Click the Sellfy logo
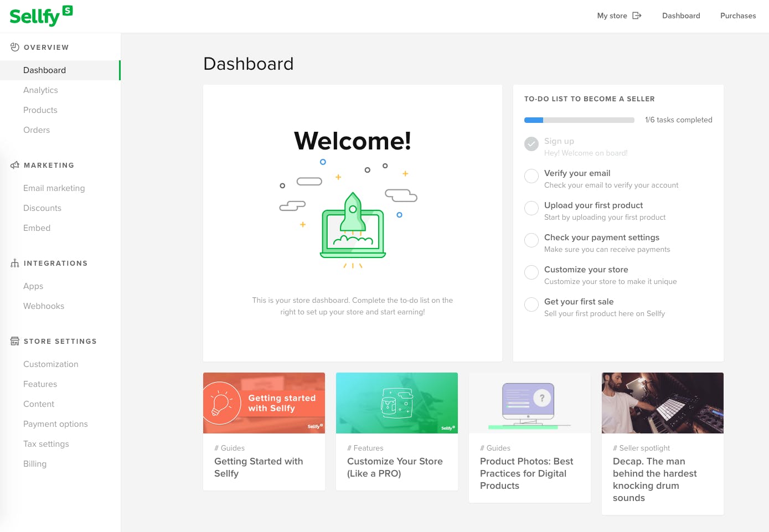 coord(41,16)
